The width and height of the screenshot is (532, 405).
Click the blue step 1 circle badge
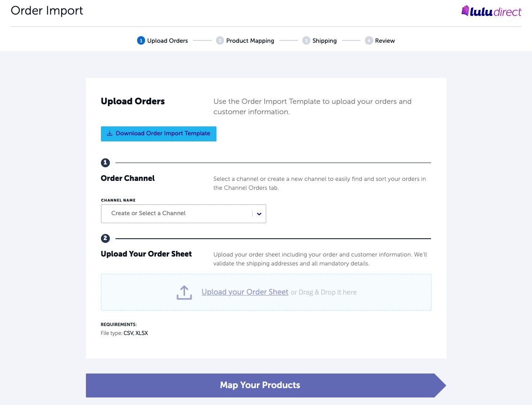(141, 40)
